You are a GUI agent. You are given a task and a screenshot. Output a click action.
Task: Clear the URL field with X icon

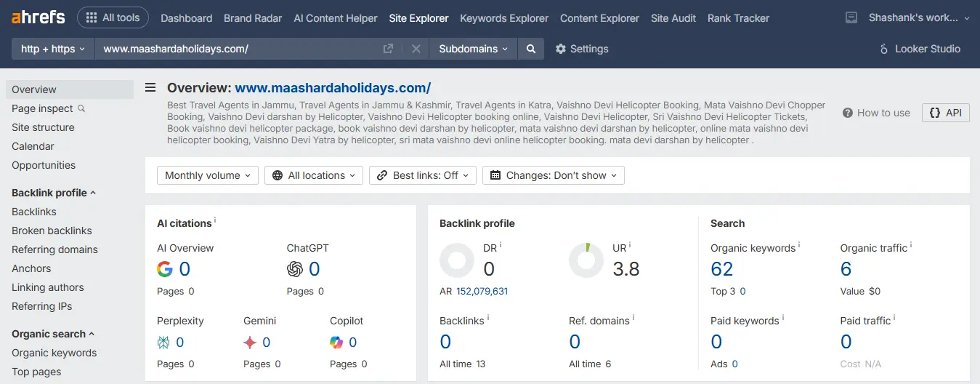[x=416, y=49]
